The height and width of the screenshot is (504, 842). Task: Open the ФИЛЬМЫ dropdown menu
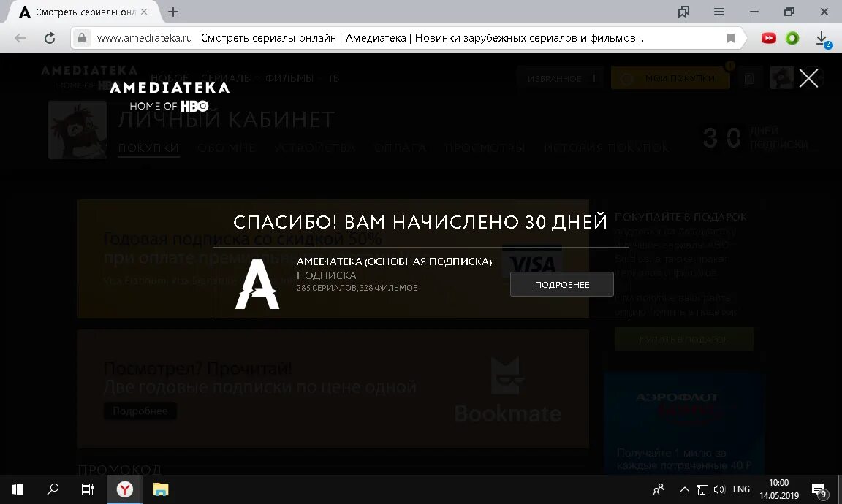pyautogui.click(x=289, y=77)
